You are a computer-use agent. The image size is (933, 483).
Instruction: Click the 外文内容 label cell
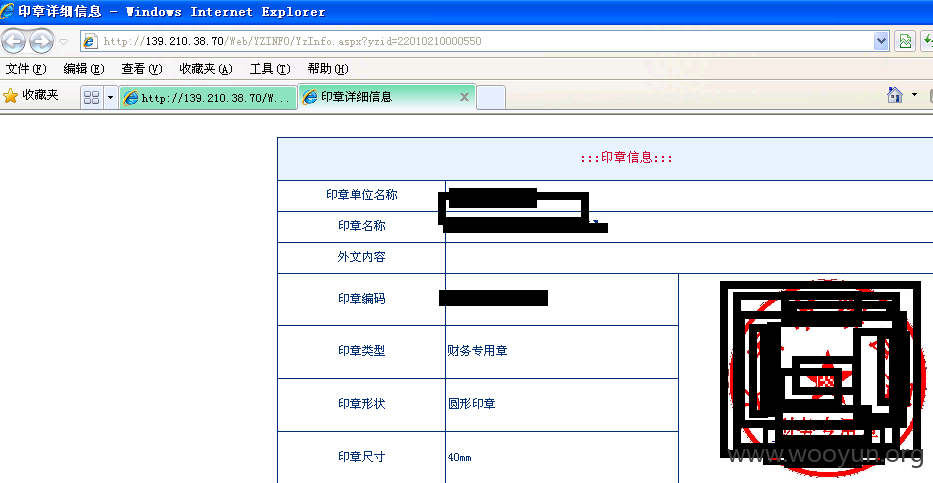362,258
